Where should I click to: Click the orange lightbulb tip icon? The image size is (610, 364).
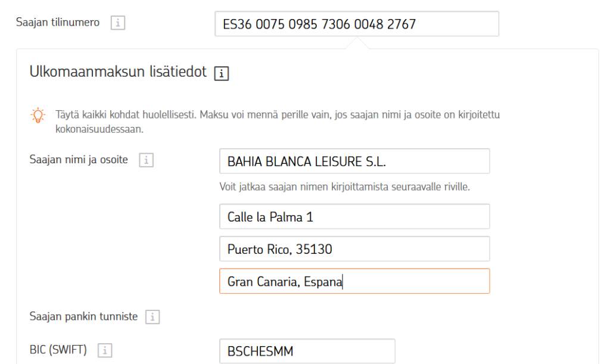tap(38, 115)
